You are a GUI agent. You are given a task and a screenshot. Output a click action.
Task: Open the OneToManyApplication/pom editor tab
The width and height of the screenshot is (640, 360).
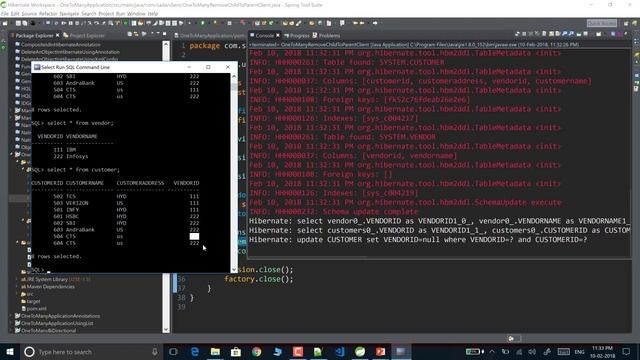click(210, 36)
